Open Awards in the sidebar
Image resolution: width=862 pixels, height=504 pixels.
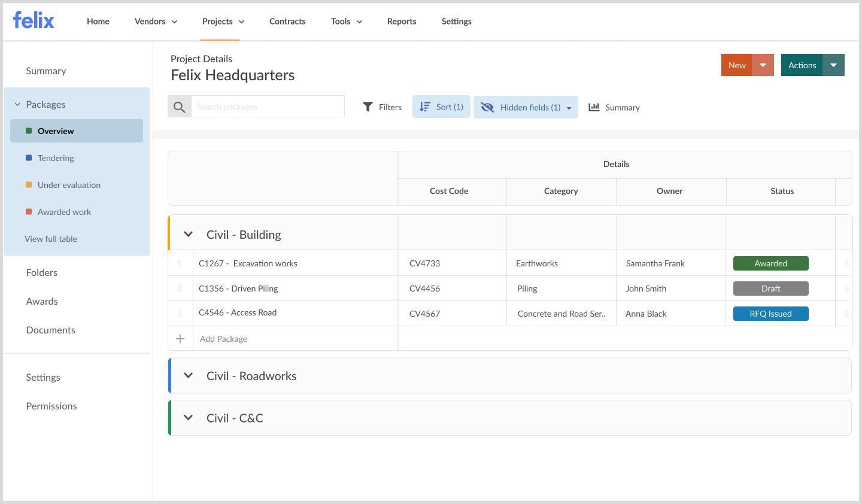click(x=42, y=301)
